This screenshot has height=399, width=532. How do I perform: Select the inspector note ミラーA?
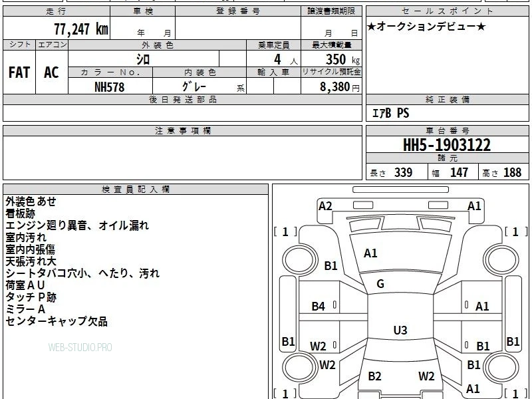(x=25, y=309)
